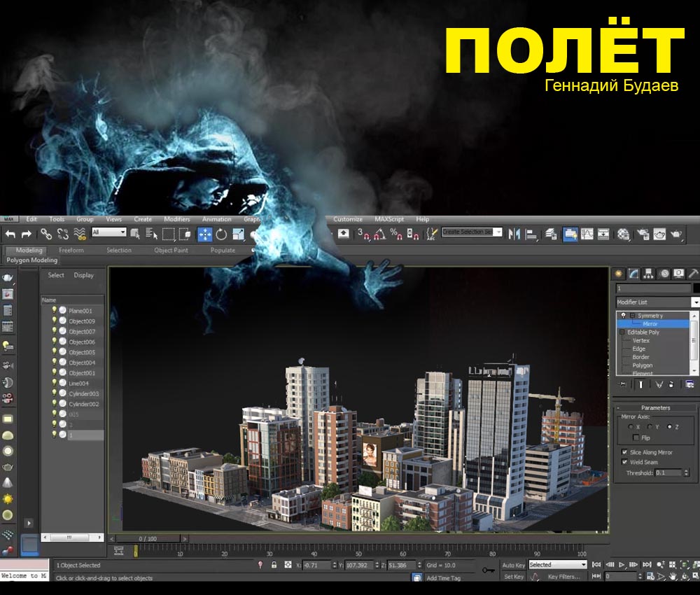Enable the Flip checkbox
Image resolution: width=700 pixels, height=595 pixels.
tap(636, 437)
